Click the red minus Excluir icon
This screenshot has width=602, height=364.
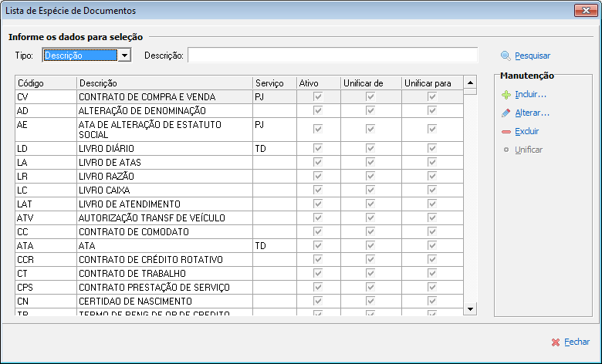coord(506,132)
